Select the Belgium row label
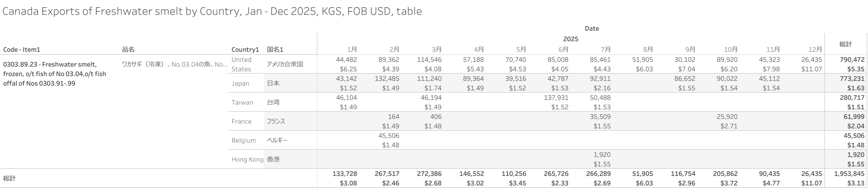The width and height of the screenshot is (868, 188). (x=243, y=140)
